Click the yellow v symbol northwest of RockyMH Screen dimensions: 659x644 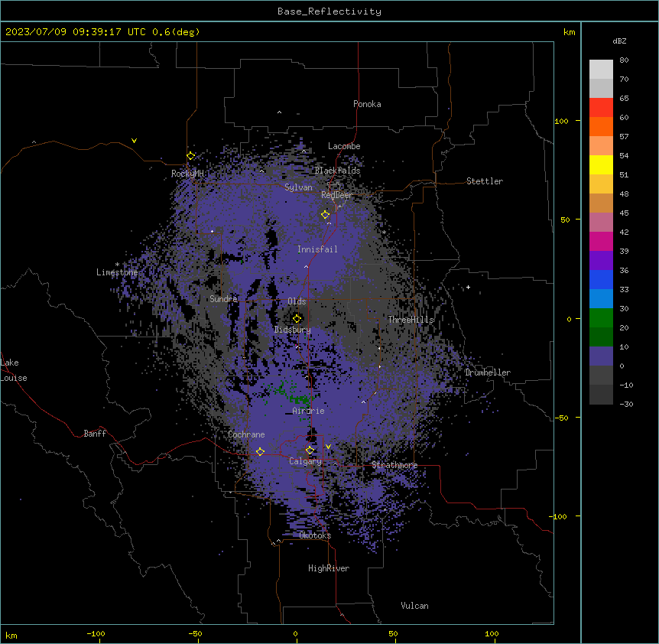(134, 141)
